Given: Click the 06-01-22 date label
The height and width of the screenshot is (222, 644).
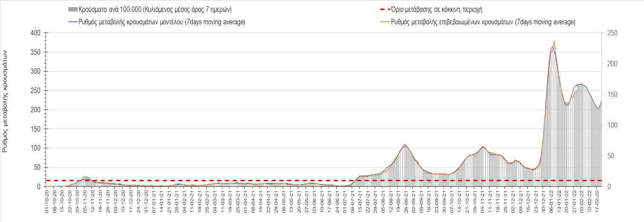Looking at the screenshot, I should click(551, 204).
